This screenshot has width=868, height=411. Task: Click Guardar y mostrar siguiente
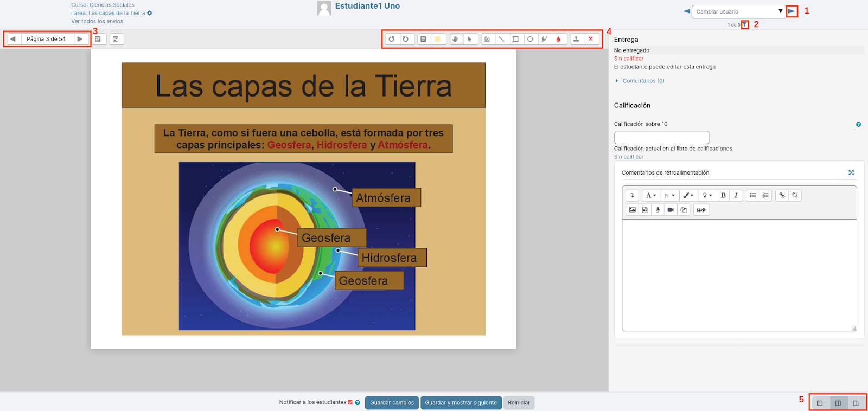[x=461, y=403]
